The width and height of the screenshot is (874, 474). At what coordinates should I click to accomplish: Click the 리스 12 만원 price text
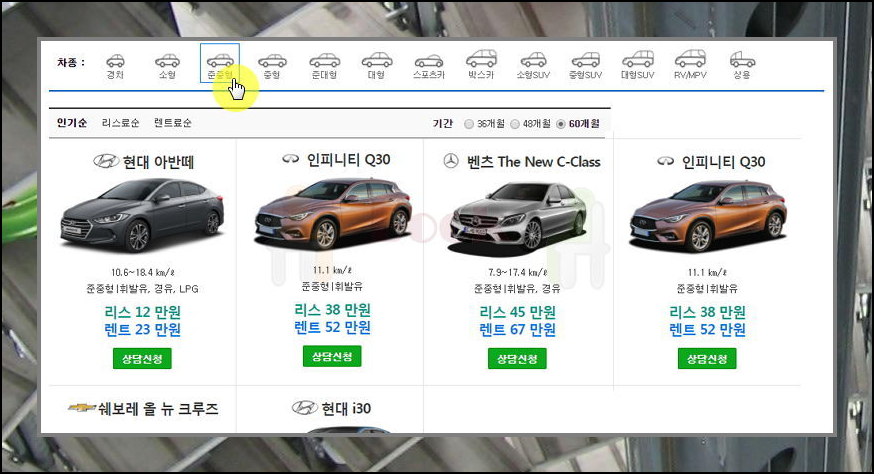point(142,312)
